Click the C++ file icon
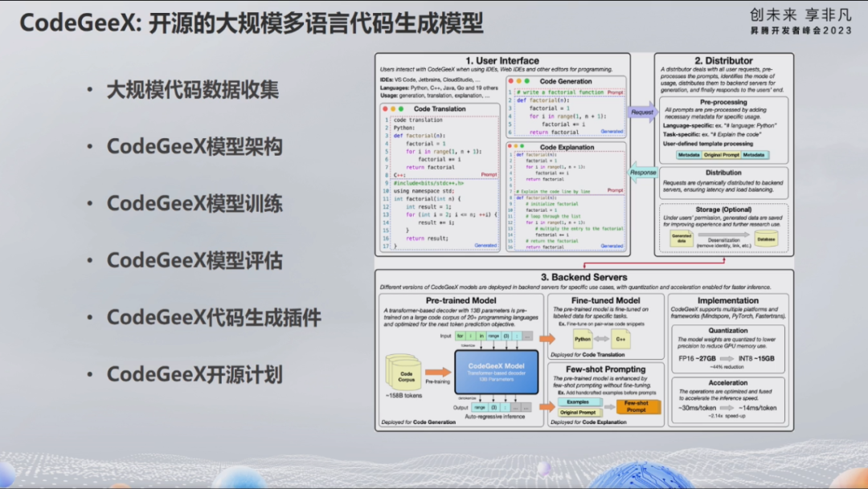This screenshot has height=489, width=868. pos(620,339)
